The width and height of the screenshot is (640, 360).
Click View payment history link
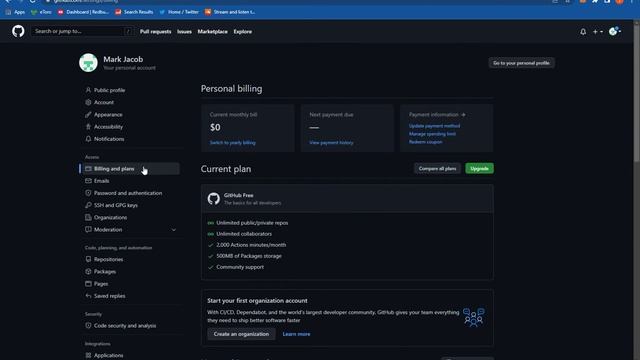[x=331, y=143]
